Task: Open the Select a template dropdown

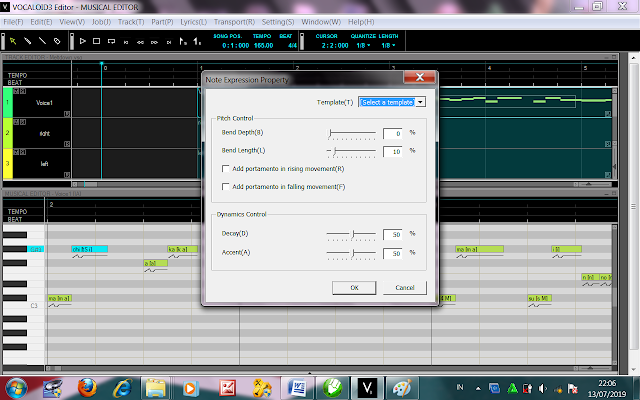Action: point(420,102)
